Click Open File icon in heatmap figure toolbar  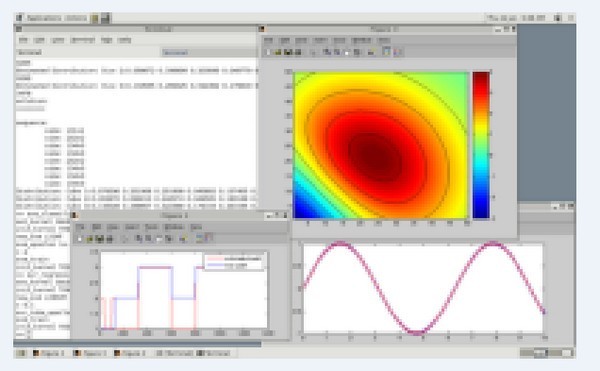pyautogui.click(x=278, y=52)
